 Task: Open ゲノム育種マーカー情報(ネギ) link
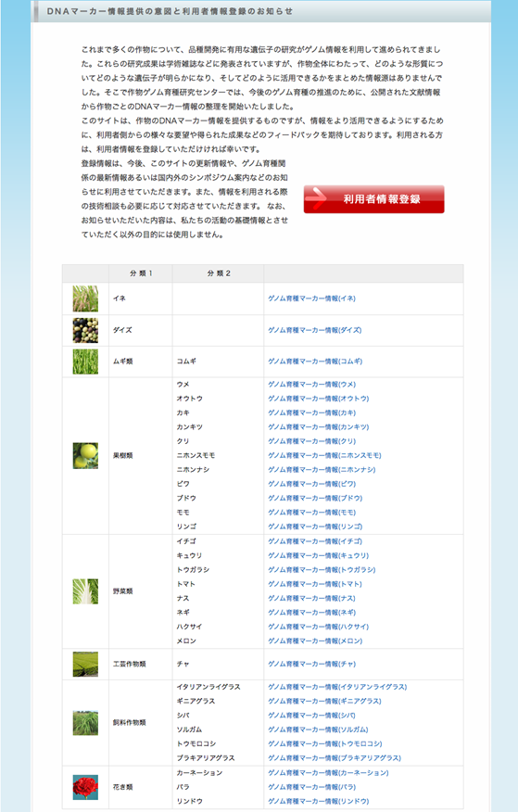(311, 613)
